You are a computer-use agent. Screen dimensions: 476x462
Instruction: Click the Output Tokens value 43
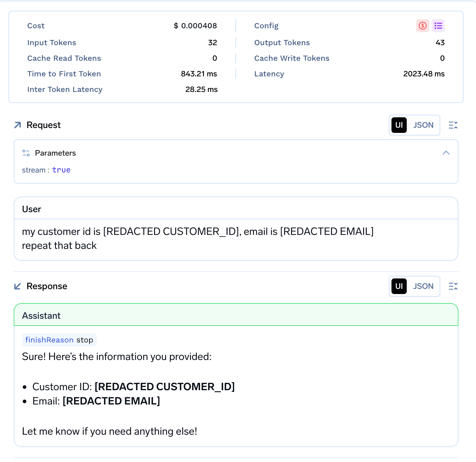[440, 43]
